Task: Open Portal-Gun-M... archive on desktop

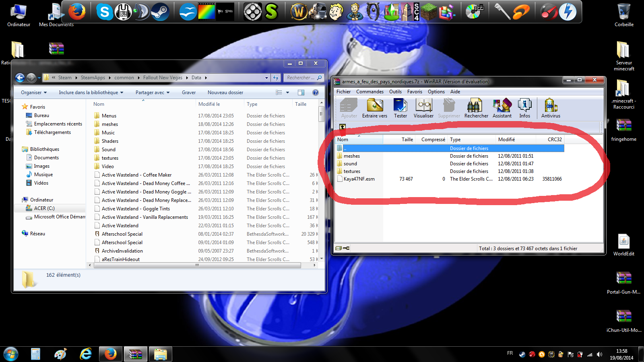Action: pos(624,283)
